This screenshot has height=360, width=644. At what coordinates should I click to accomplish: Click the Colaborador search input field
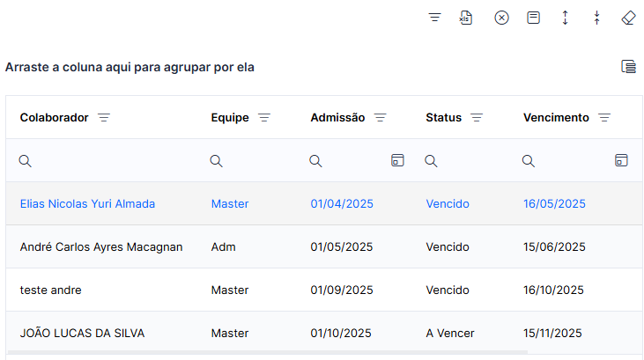[x=105, y=160]
